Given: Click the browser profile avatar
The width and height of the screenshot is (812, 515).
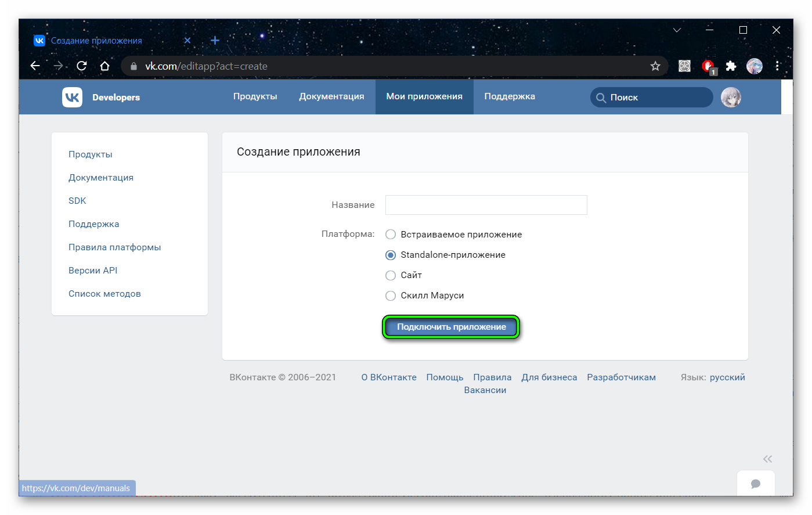Looking at the screenshot, I should click(x=755, y=66).
